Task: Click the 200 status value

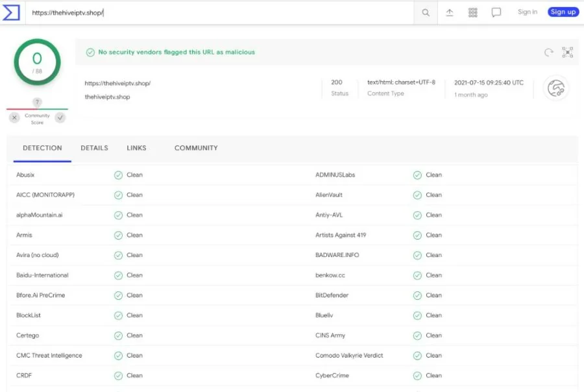Action: [x=337, y=82]
